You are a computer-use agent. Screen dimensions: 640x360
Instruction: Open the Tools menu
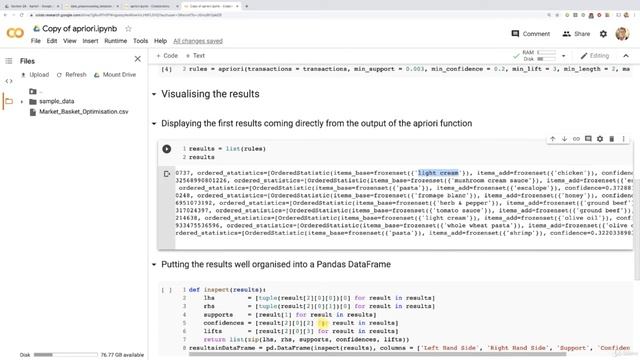click(140, 41)
